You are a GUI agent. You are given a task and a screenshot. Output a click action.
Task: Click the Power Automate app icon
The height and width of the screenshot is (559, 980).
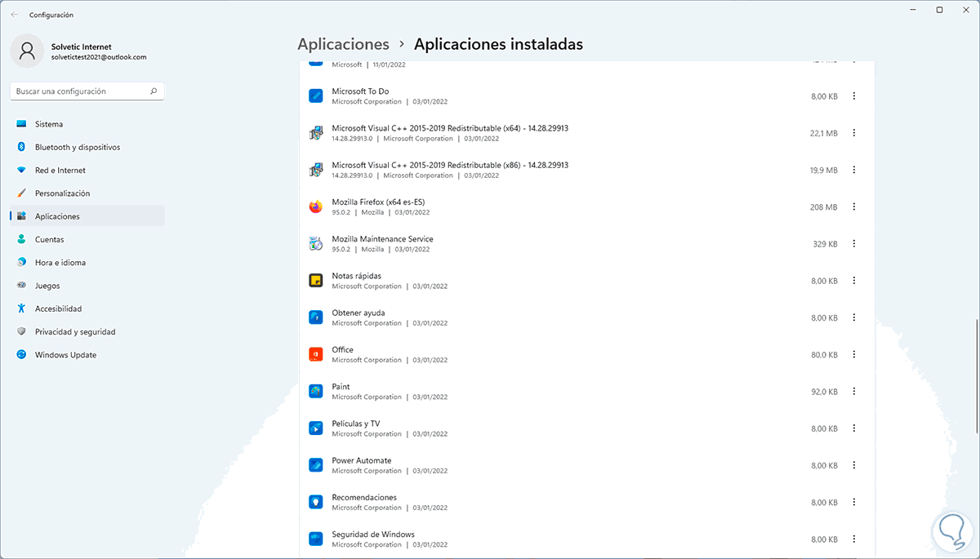pos(316,465)
